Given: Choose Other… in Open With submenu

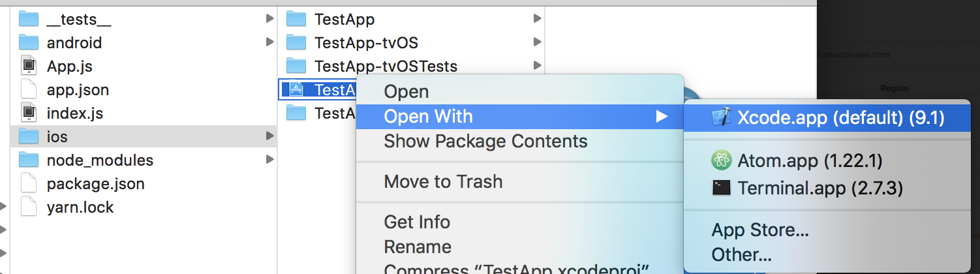Looking at the screenshot, I should tap(742, 254).
